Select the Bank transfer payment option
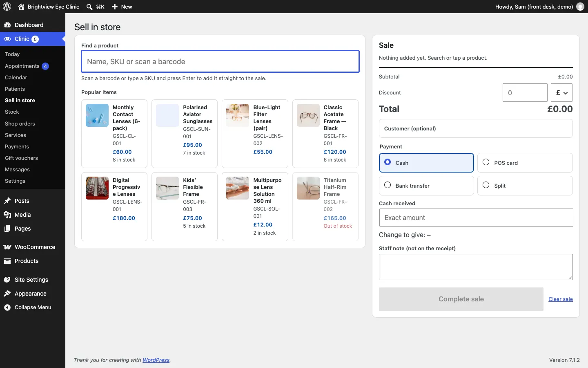The image size is (588, 368). pyautogui.click(x=427, y=186)
